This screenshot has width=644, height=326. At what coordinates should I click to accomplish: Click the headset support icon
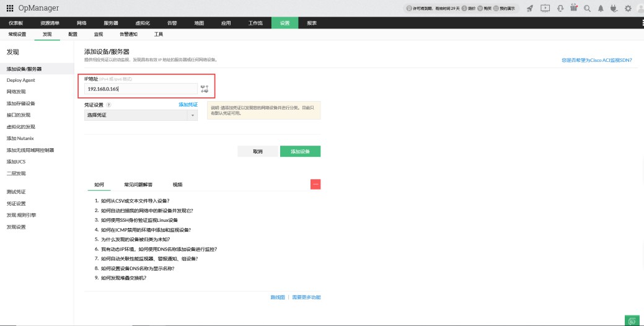(560, 8)
